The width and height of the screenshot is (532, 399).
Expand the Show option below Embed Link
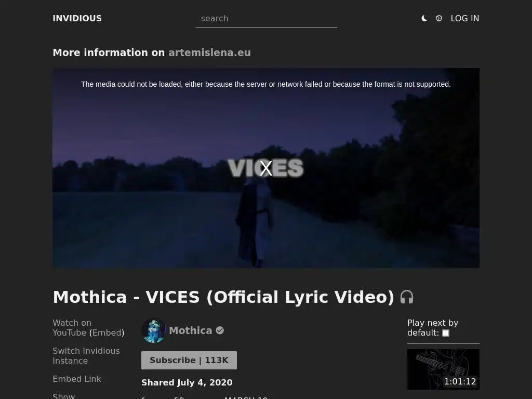tap(64, 396)
